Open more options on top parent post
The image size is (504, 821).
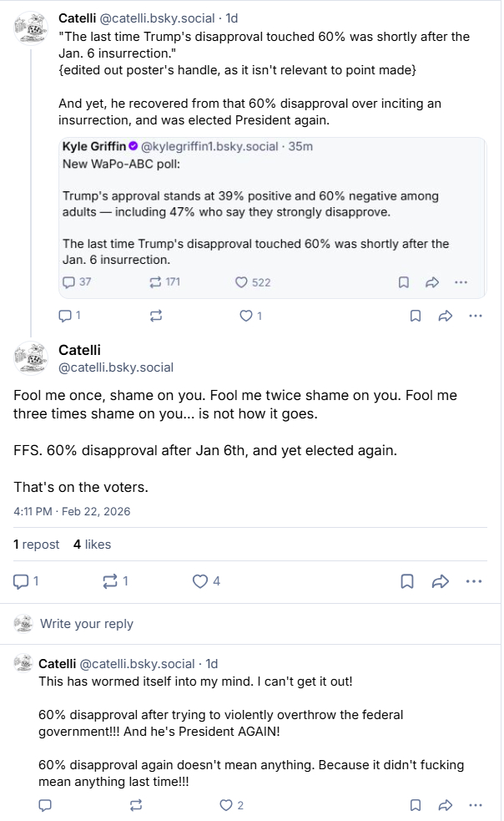(475, 316)
